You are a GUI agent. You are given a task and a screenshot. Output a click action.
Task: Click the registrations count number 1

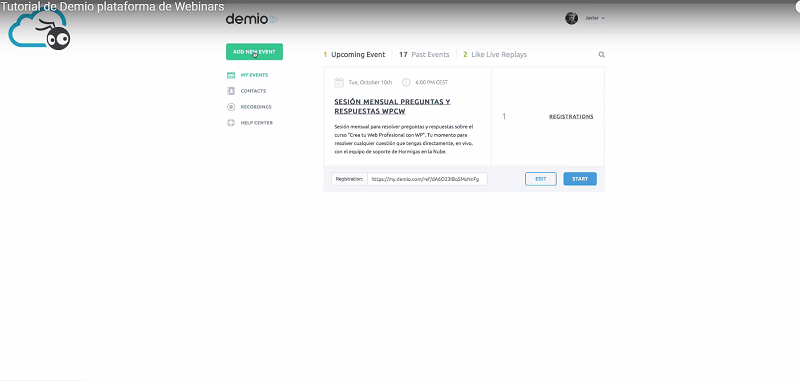point(504,116)
